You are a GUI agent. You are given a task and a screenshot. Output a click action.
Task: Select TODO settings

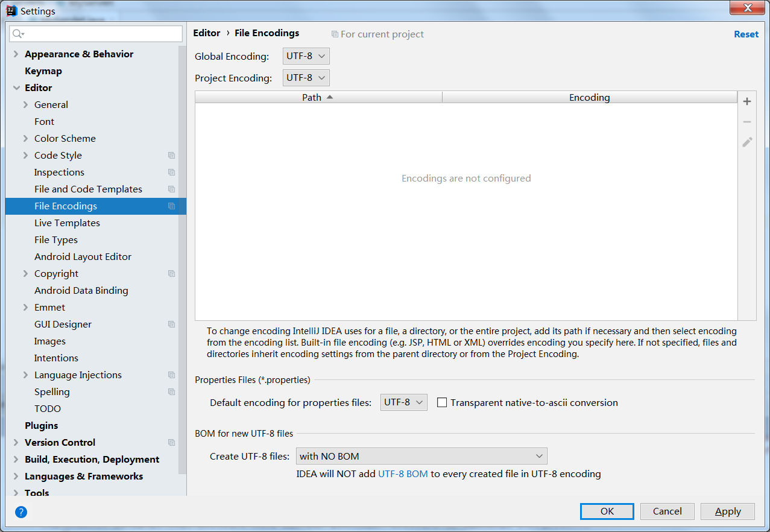[48, 409]
